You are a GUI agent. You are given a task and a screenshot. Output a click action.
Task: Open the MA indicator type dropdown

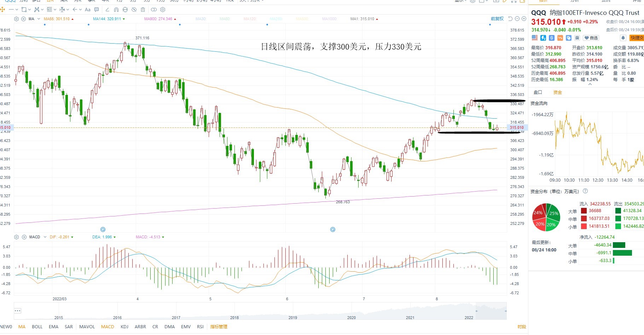click(39, 19)
